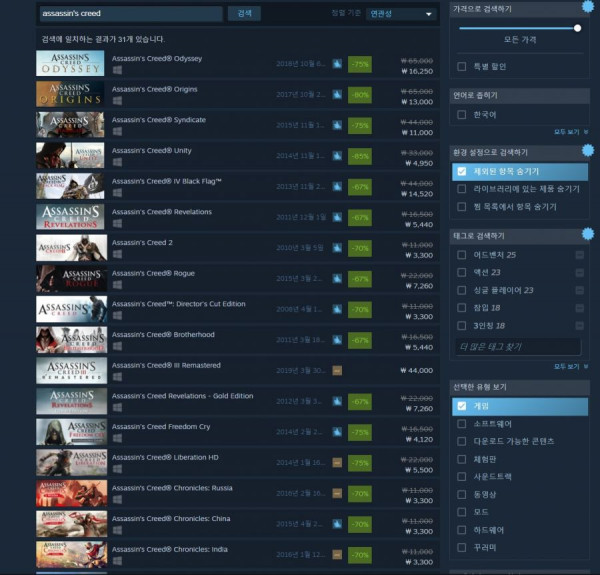Click the Windows icon under Assassin's Creed Odyssey
This screenshot has width=600, height=575.
tap(117, 70)
